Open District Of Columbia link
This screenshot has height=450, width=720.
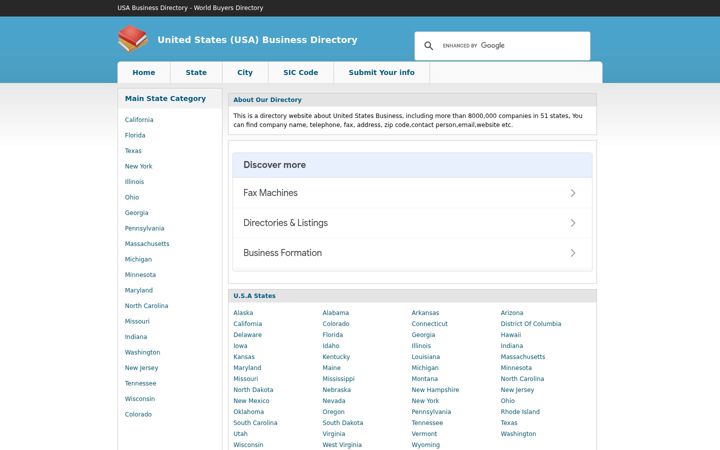pos(531,324)
